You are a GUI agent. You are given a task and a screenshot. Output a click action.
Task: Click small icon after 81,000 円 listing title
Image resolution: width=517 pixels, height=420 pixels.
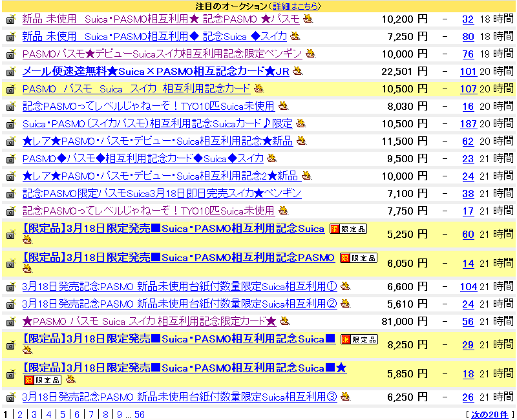coord(284,321)
